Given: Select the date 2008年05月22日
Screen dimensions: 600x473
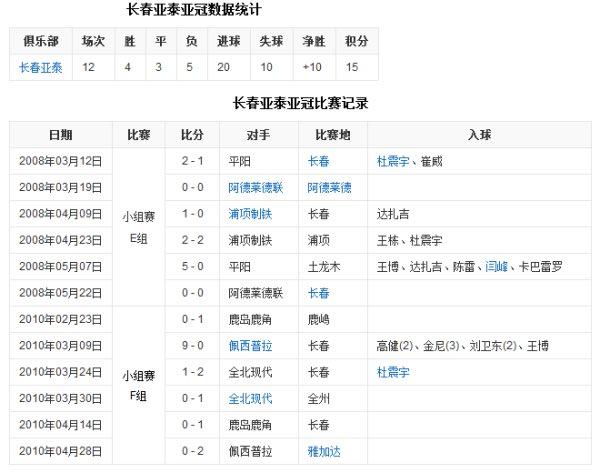Looking at the screenshot, I should click(60, 293).
